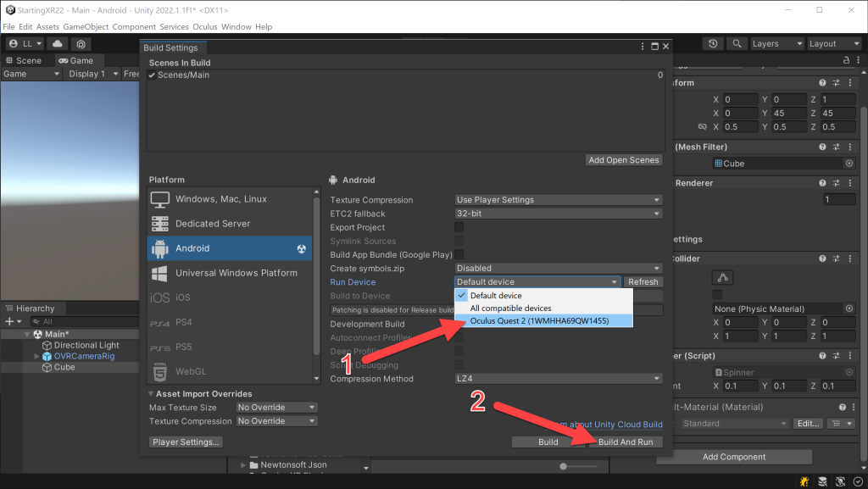Open Mesh Filter preset settings icon
The image size is (868, 489).
pos(837,147)
